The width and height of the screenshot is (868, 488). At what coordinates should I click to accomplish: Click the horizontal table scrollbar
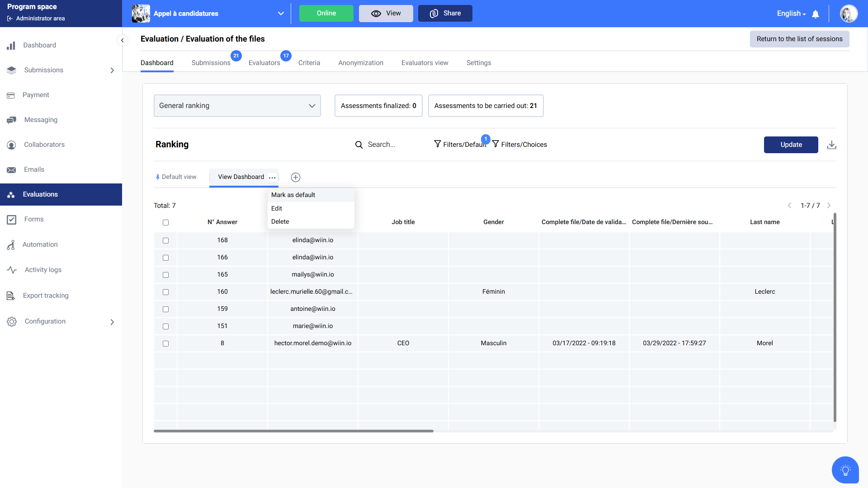293,431
